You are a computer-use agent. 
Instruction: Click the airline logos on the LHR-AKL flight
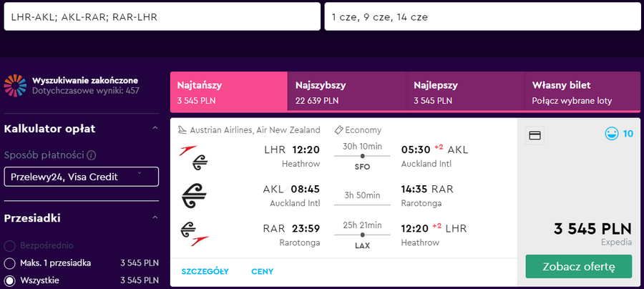[194, 157]
